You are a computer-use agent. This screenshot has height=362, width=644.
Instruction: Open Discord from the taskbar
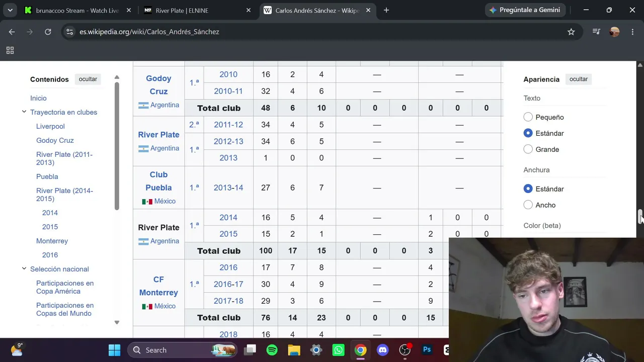pos(382,350)
